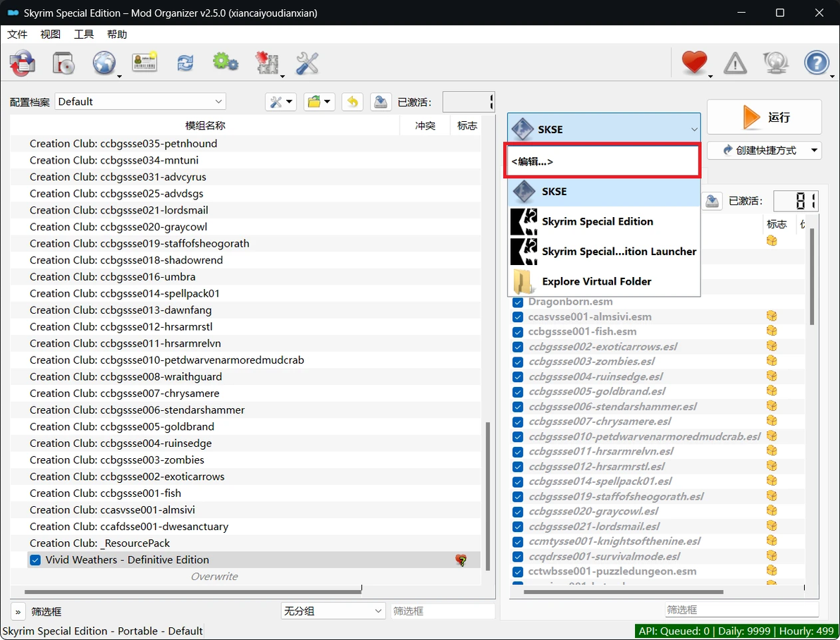
Task: Click the mod list vertical scrollbar
Action: click(x=488, y=496)
